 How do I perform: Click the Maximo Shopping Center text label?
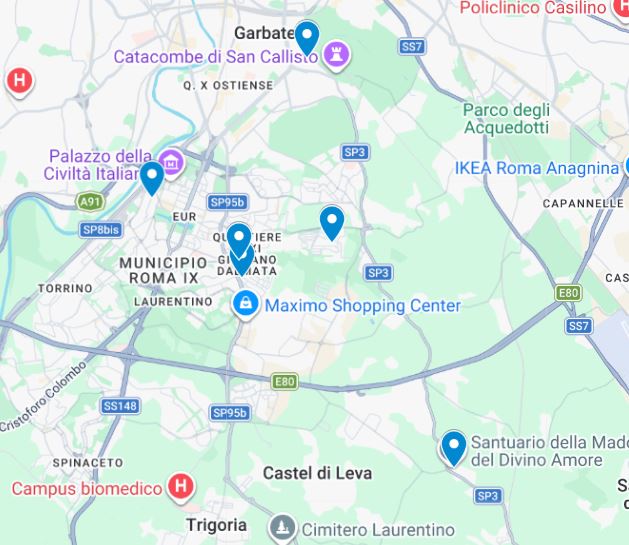tap(363, 306)
